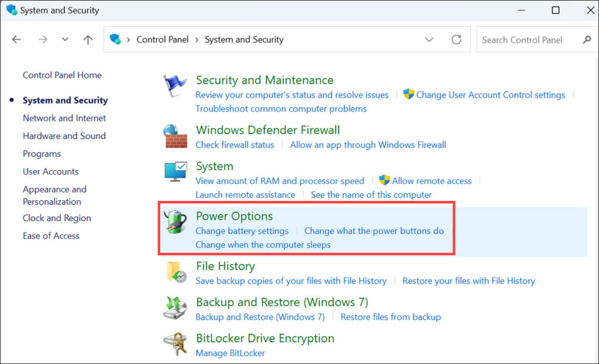Click the File History folder icon

point(175,272)
